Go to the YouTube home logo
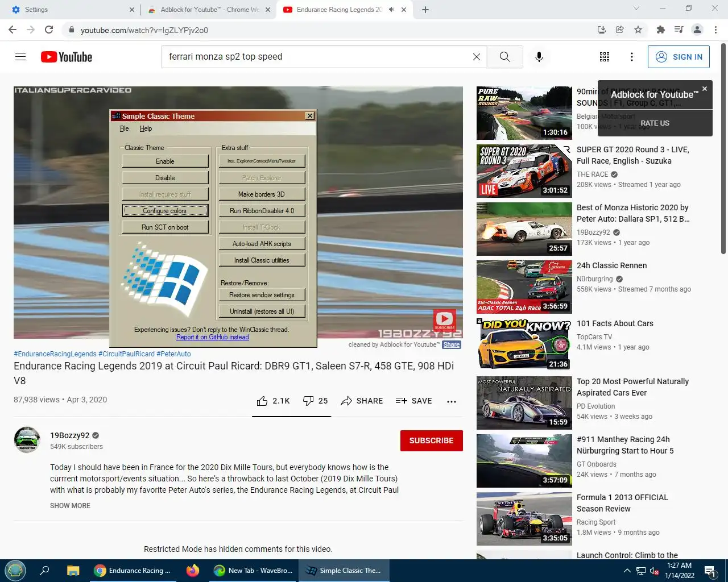728x582 pixels. 67,57
